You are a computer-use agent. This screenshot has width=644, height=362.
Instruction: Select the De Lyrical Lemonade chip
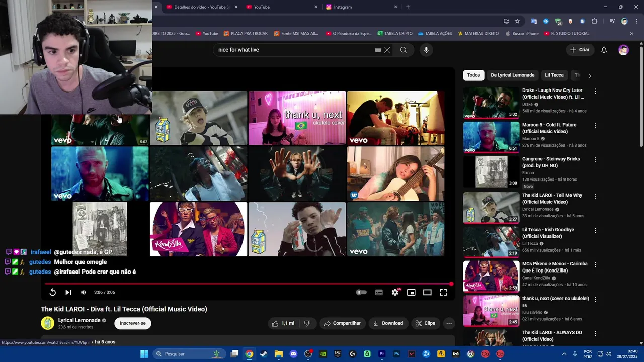tap(512, 75)
